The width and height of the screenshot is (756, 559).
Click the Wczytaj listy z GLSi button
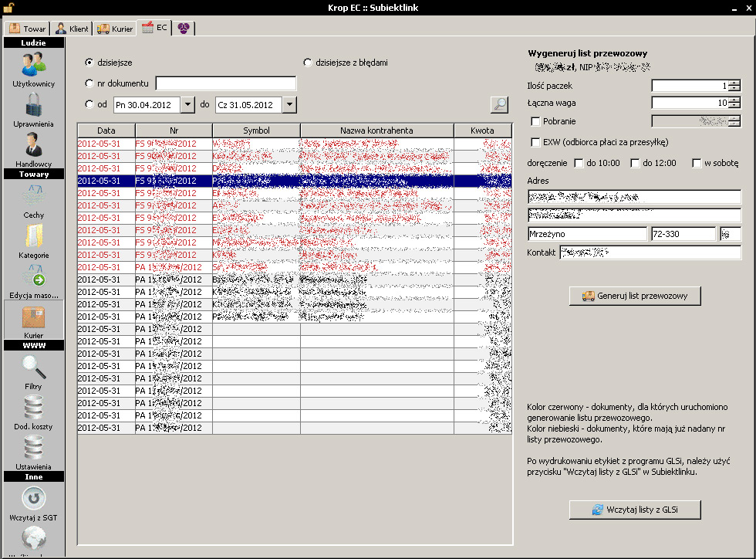634,510
